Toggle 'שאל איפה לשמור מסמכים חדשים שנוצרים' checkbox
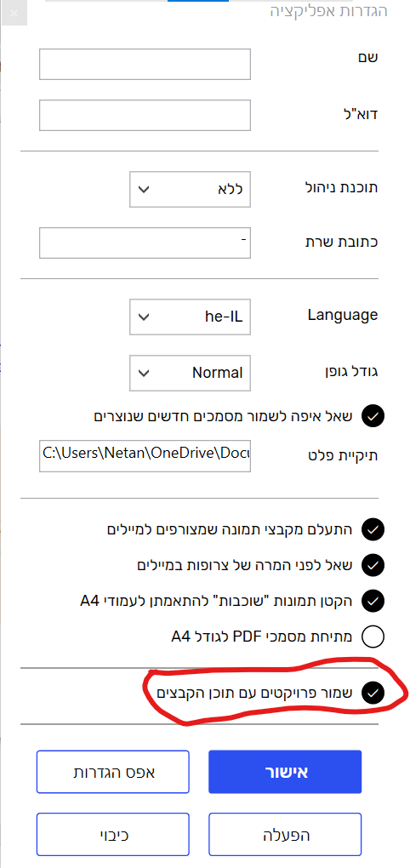410x868 pixels. click(373, 416)
